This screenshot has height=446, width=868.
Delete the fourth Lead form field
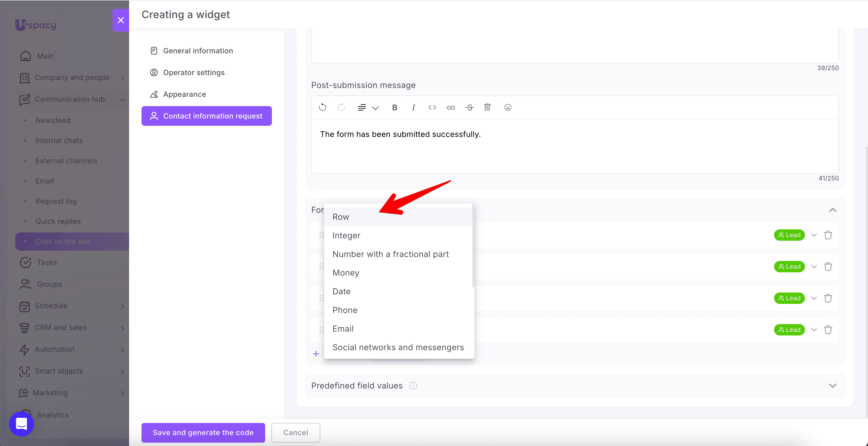click(828, 330)
